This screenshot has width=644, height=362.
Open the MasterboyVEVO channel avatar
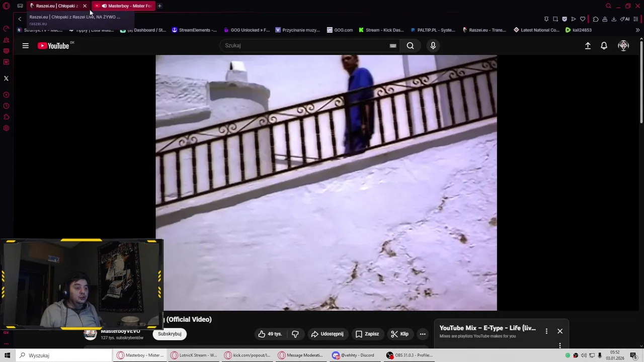(x=90, y=334)
